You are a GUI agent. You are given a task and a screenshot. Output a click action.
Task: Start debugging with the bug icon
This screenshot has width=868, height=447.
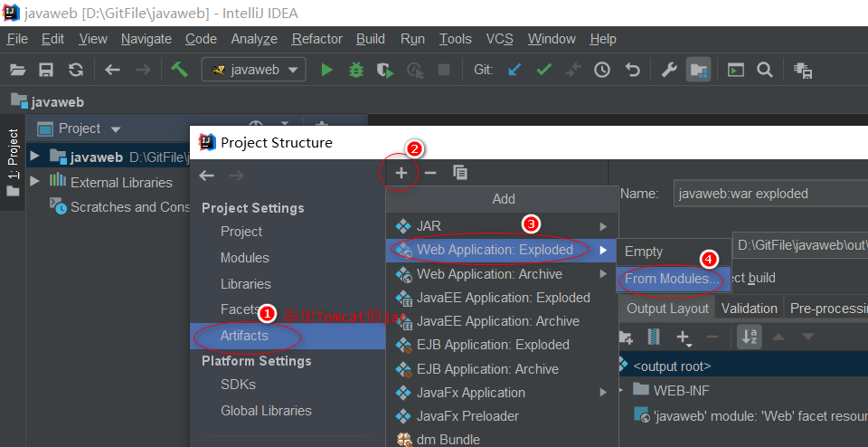(x=356, y=70)
